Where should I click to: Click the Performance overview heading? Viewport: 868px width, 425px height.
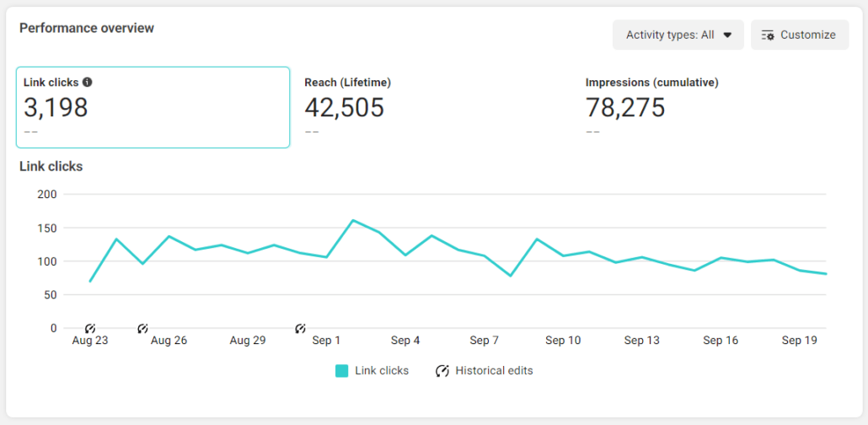tap(87, 29)
